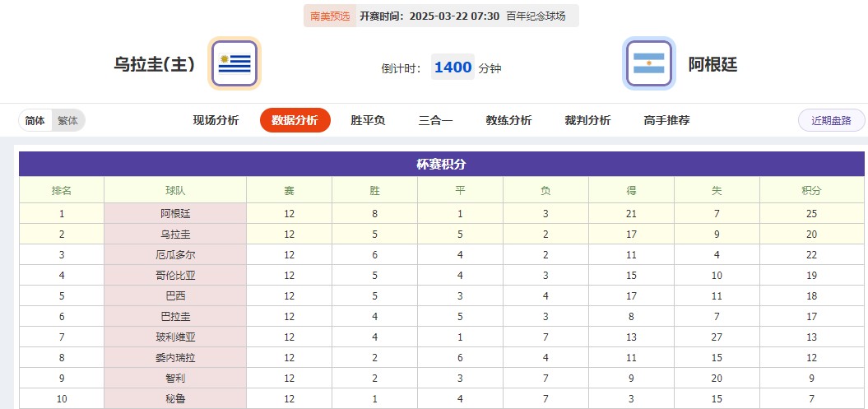
Task: Select the 数据分析 tab
Action: [x=295, y=120]
